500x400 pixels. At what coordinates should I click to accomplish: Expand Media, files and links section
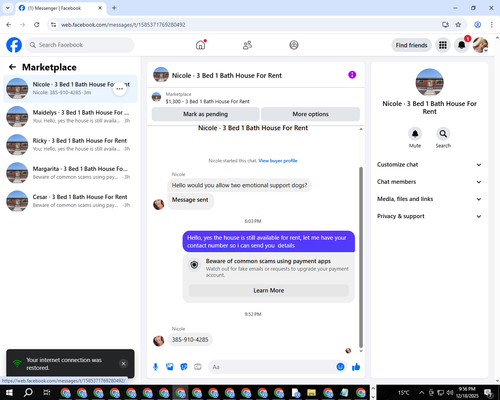tap(429, 199)
